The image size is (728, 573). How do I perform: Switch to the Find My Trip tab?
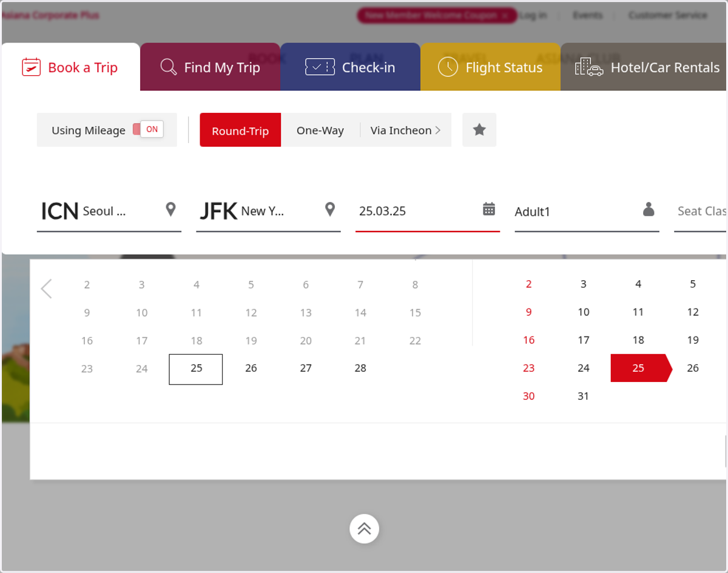click(211, 67)
